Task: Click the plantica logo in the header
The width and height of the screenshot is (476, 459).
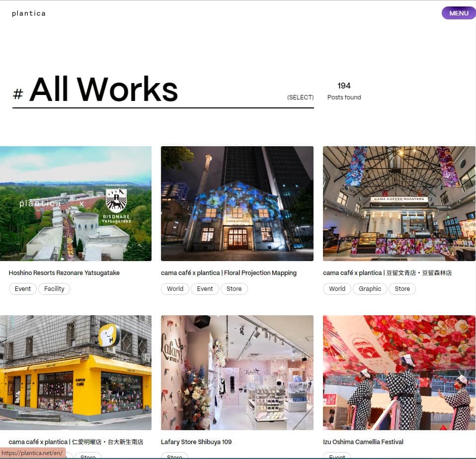Action: (x=28, y=13)
